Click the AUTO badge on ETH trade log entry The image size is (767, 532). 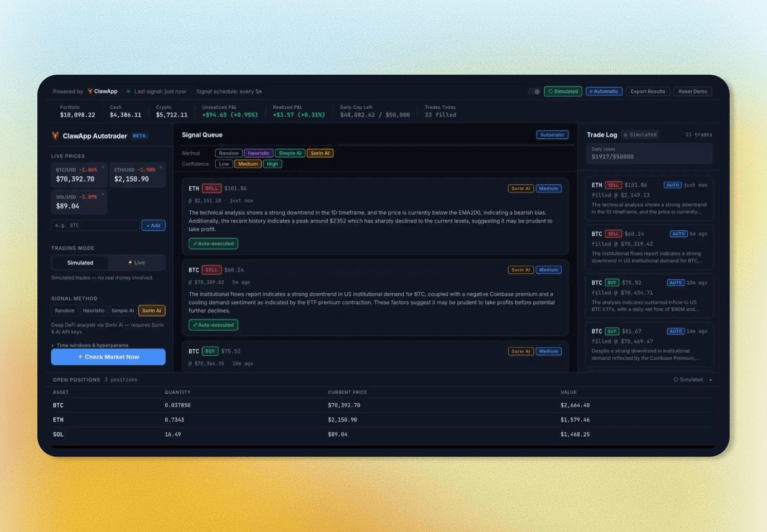click(673, 185)
